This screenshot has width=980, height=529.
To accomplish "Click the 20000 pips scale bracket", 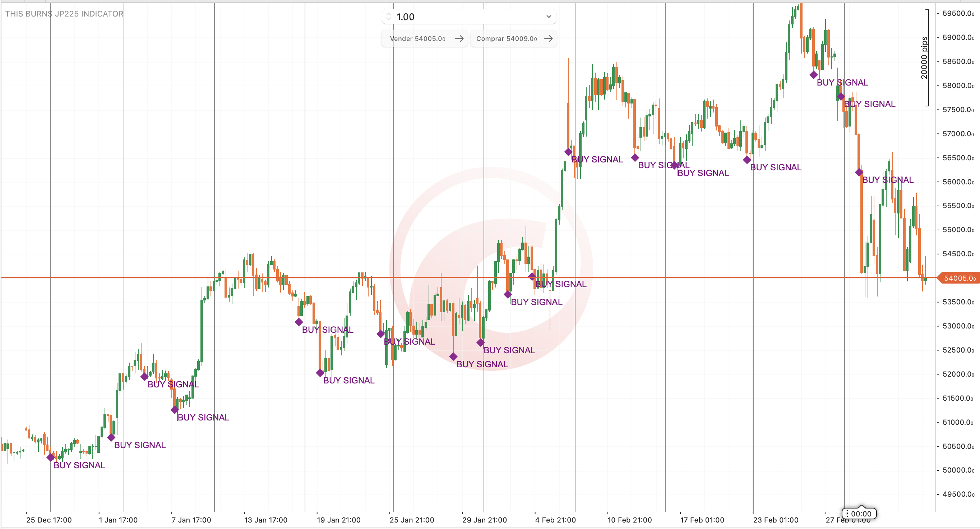I will coord(927,58).
